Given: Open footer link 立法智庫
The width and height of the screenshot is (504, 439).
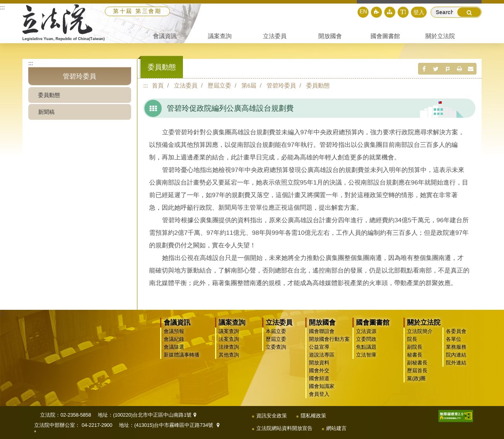Looking at the screenshot, I should 366,355.
